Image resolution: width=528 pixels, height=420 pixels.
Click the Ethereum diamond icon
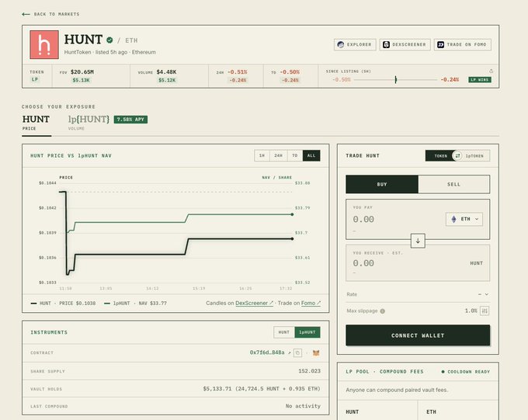pyautogui.click(x=454, y=219)
